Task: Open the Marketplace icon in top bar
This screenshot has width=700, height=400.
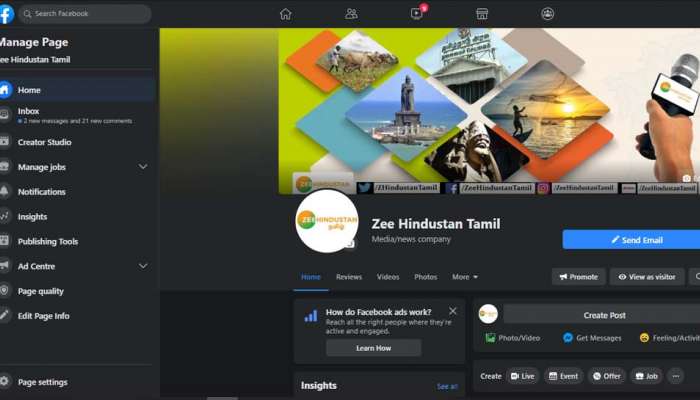Action: [x=482, y=14]
